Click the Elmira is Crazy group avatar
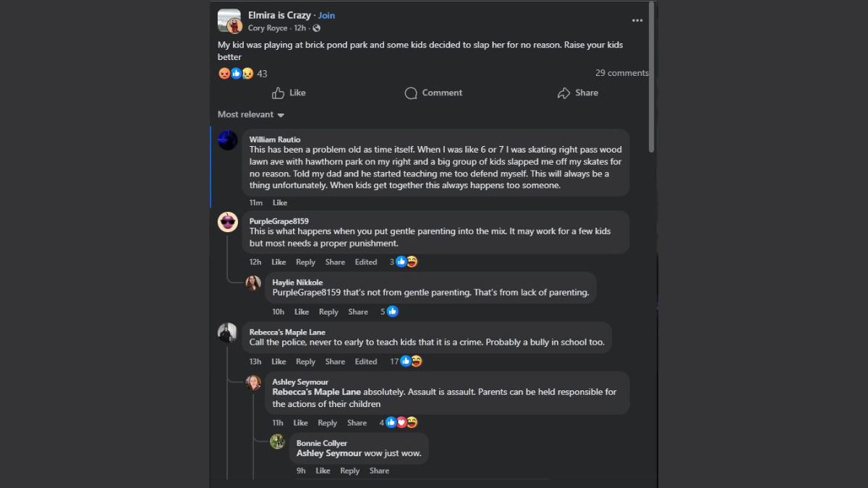 pyautogui.click(x=229, y=21)
